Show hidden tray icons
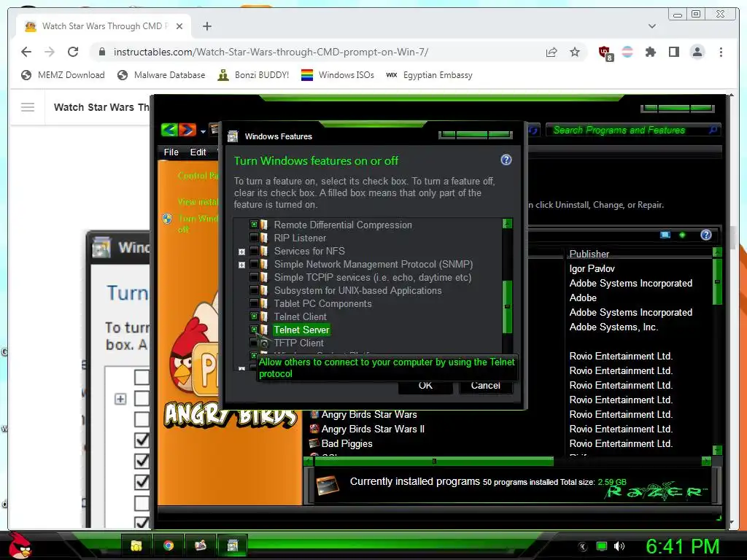Image resolution: width=747 pixels, height=560 pixels. 582,547
